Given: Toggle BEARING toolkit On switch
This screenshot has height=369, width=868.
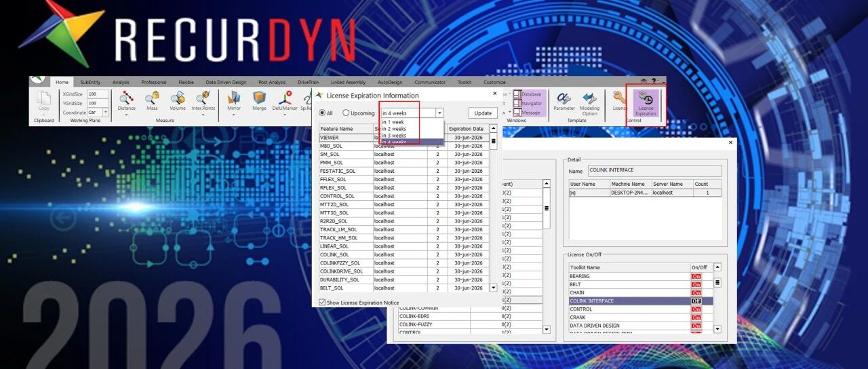Looking at the screenshot, I should coord(696,277).
